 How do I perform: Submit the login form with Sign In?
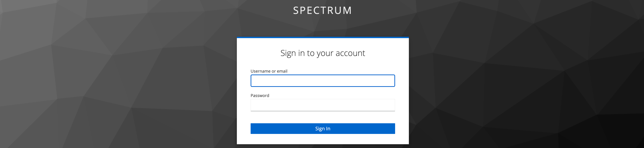(x=323, y=129)
